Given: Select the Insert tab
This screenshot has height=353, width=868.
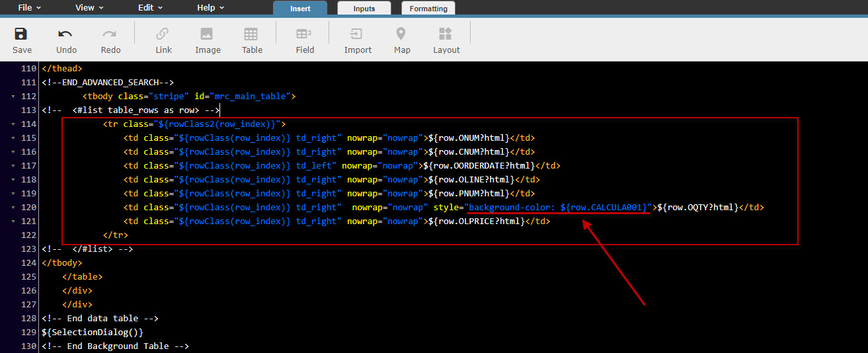Looking at the screenshot, I should point(299,9).
